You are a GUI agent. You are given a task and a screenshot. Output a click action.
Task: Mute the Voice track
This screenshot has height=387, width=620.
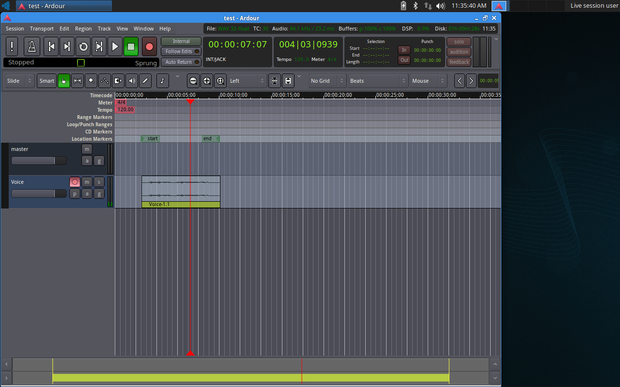coord(87,182)
